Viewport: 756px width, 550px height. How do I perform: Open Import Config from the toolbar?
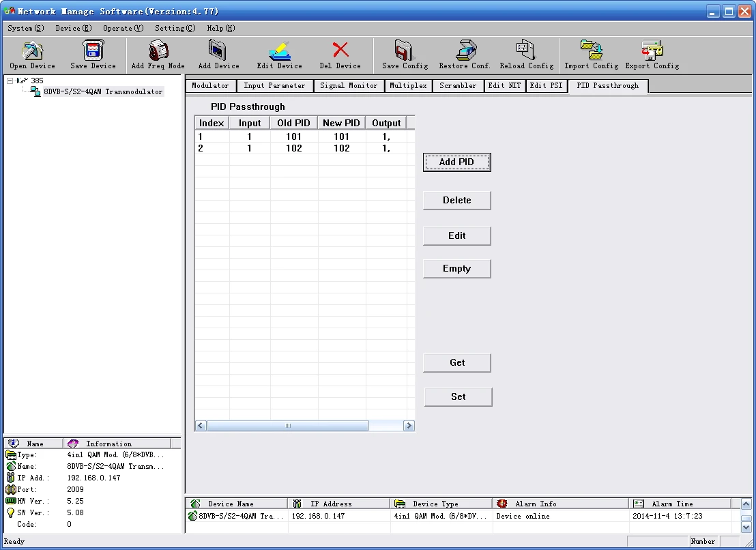pyautogui.click(x=591, y=51)
